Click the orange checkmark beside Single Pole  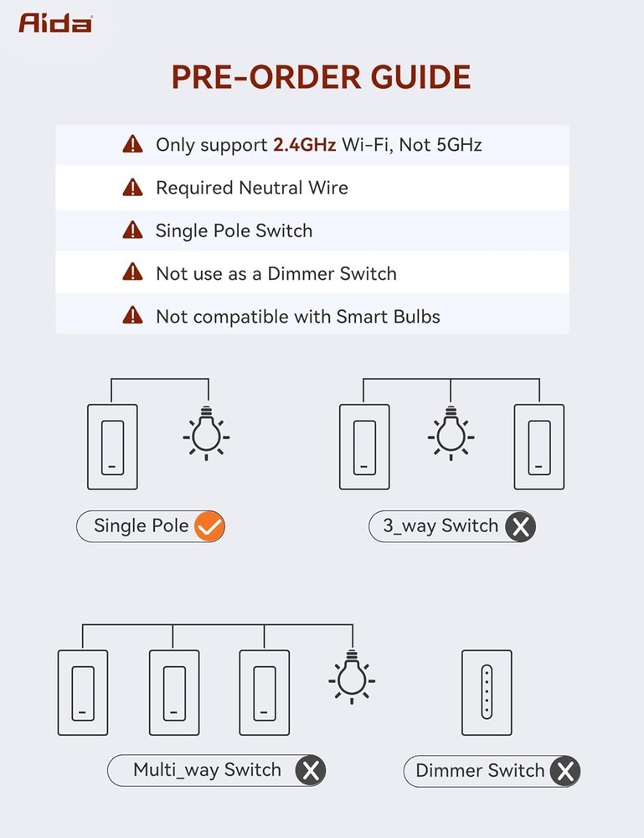(209, 527)
